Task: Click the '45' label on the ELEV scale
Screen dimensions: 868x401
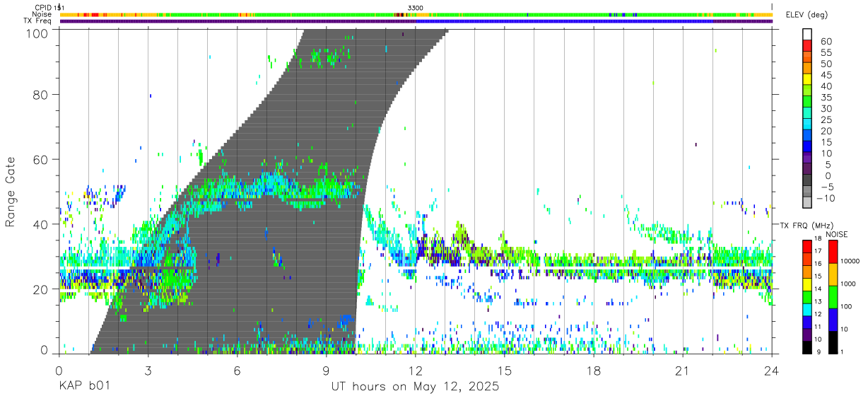Action: point(826,75)
